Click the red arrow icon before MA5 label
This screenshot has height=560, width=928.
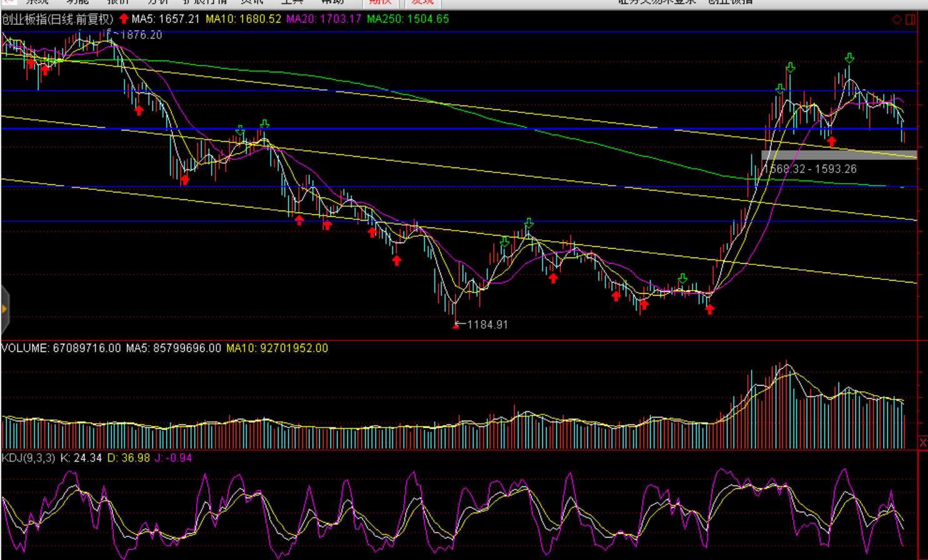(124, 19)
